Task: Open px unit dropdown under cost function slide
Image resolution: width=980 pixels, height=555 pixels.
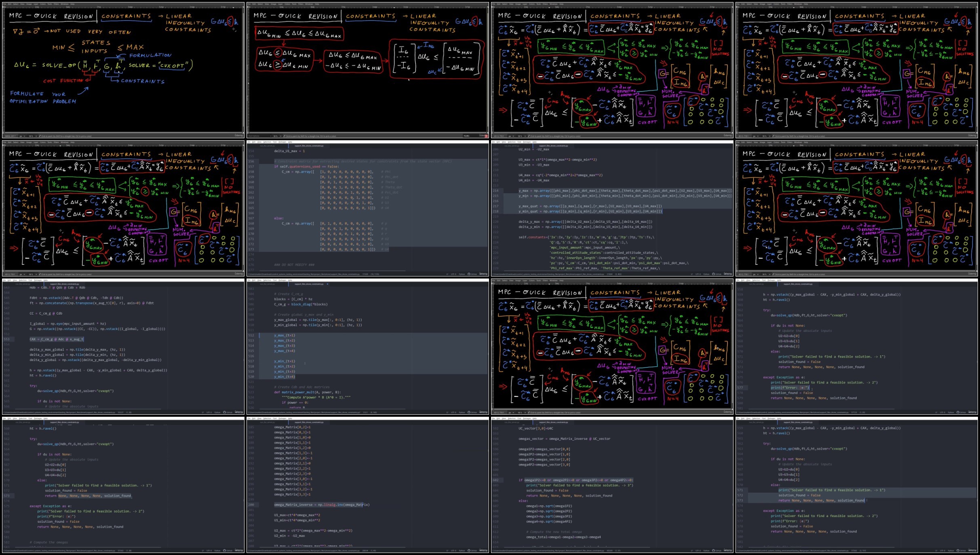Action: pos(22,136)
